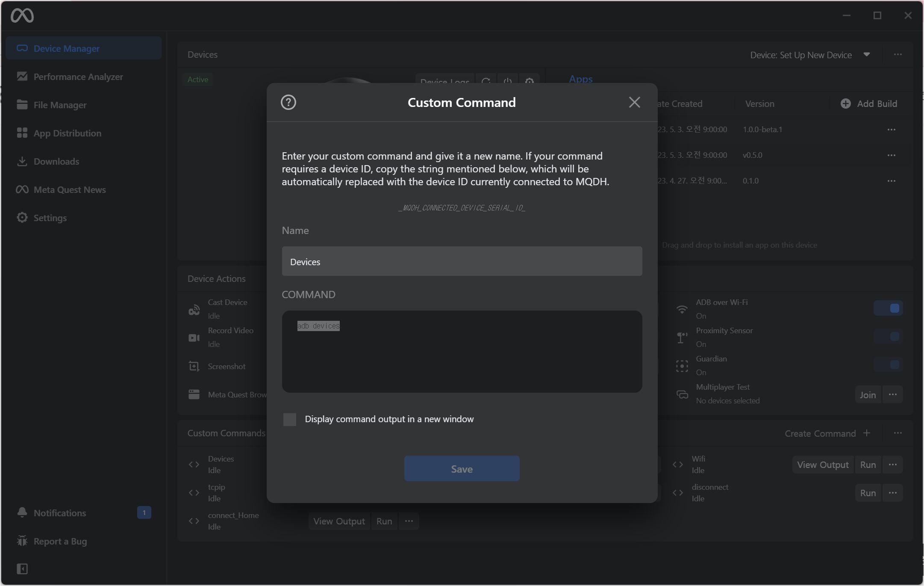Open more options for connect_Home command
Viewport: 924px width, 586px height.
tap(409, 521)
